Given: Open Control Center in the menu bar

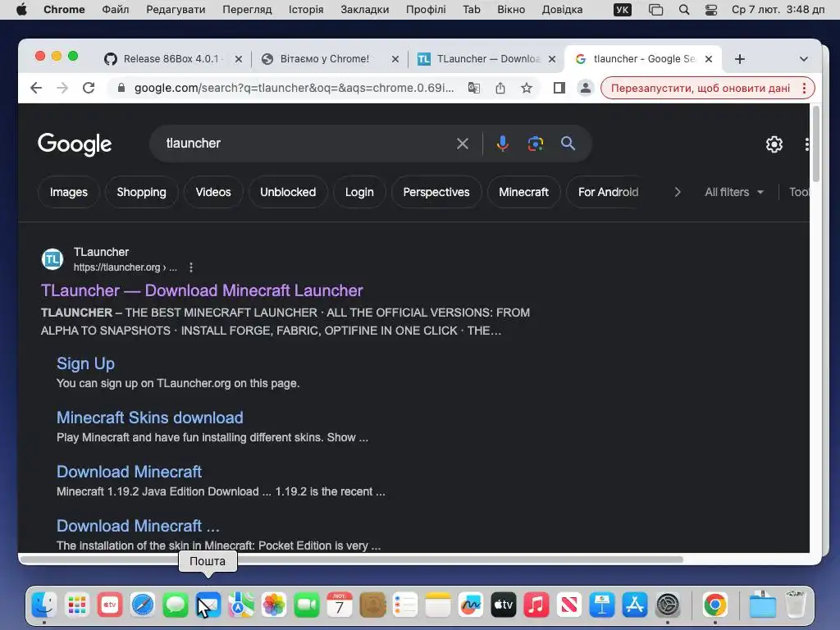Looking at the screenshot, I should (711, 10).
